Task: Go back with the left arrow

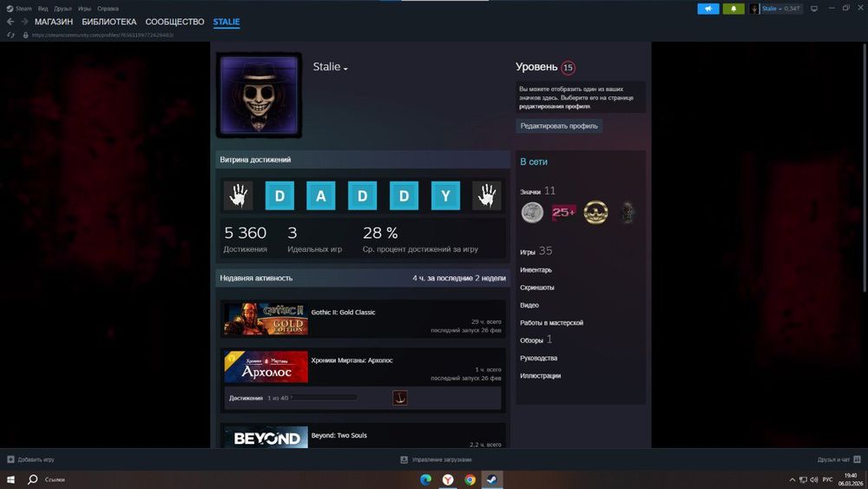Action: pyautogui.click(x=10, y=22)
